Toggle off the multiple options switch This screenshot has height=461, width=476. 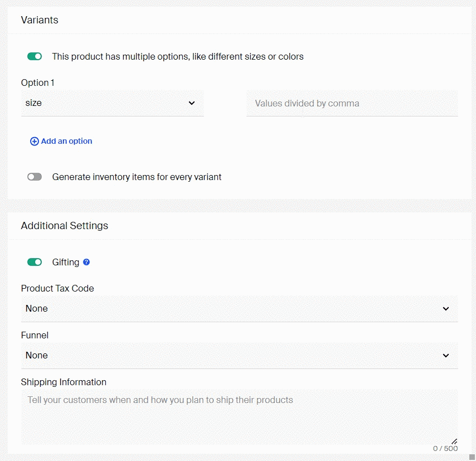[x=35, y=56]
